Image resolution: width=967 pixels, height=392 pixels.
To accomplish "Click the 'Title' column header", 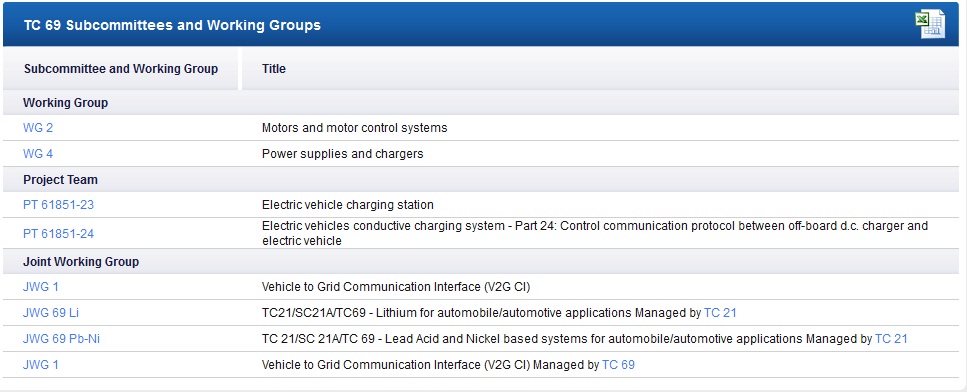I will (274, 69).
